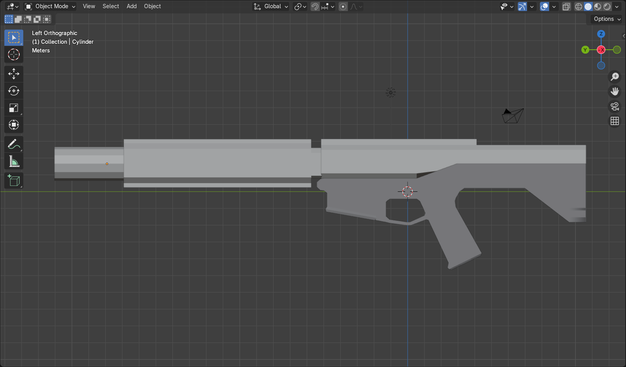The height and width of the screenshot is (367, 626).
Task: Open the editor type menu
Action: [x=12, y=6]
